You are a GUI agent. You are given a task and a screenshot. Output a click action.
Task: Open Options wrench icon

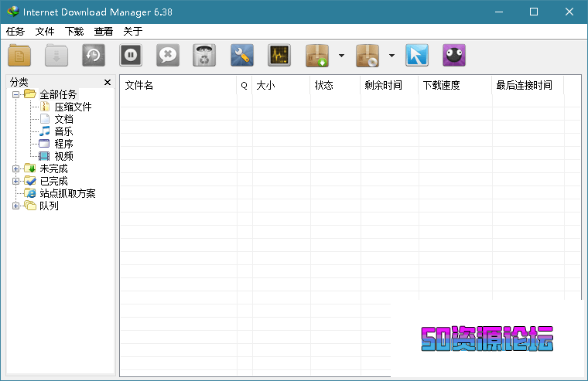point(242,56)
